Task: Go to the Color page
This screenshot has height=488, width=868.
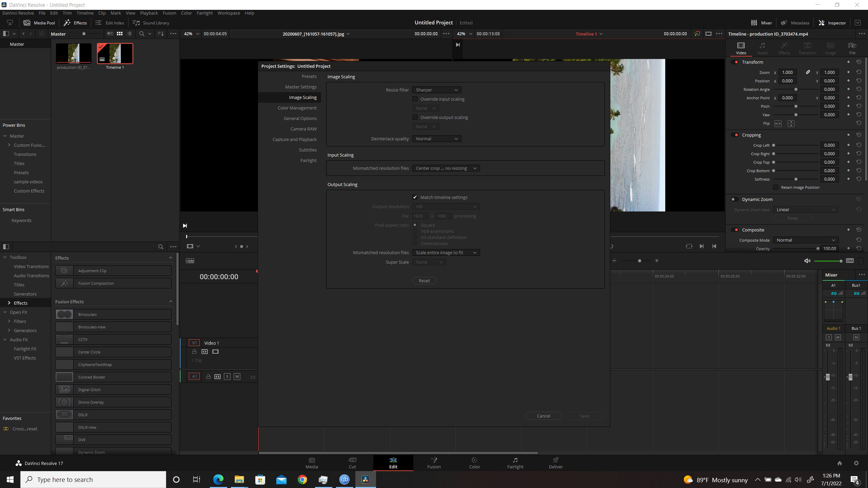Action: pos(474,463)
